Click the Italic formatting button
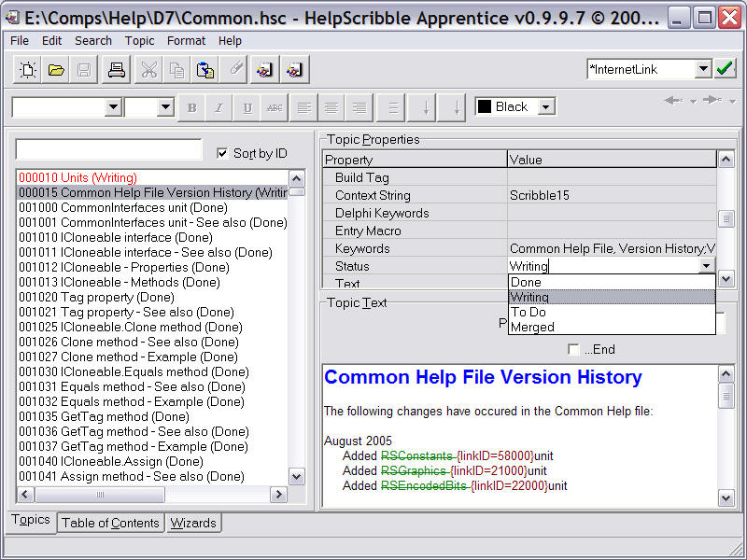 (x=218, y=107)
